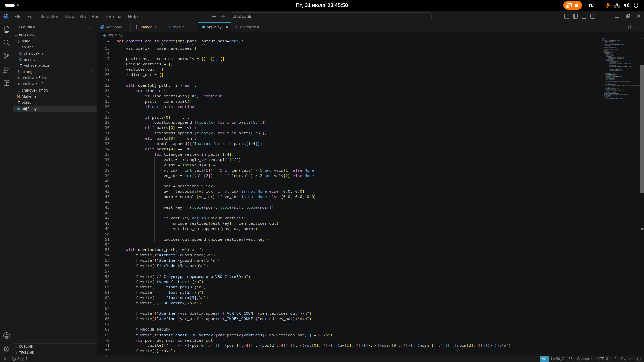This screenshot has width=644, height=362.
Task: Open Customize Layout icon in title bar
Action: (567, 16)
